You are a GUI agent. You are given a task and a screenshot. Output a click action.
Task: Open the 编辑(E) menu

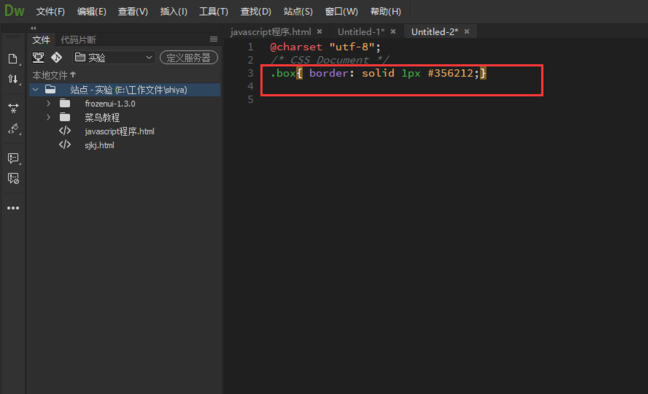coord(91,12)
